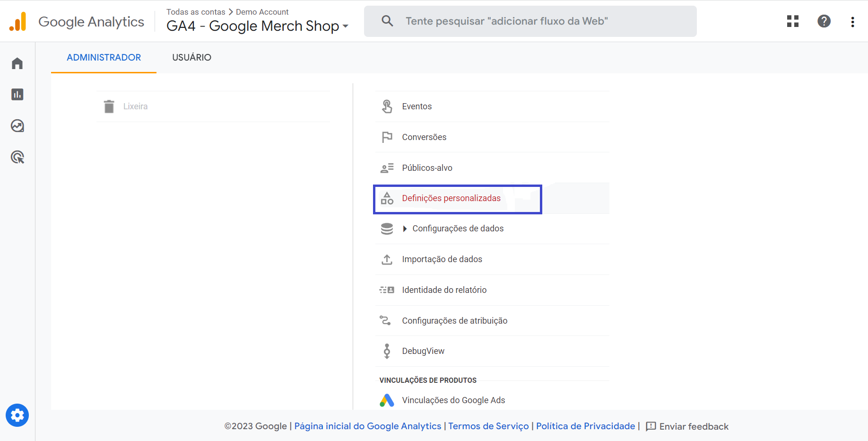Open the three-dot more options menu
The width and height of the screenshot is (868, 441).
(852, 22)
